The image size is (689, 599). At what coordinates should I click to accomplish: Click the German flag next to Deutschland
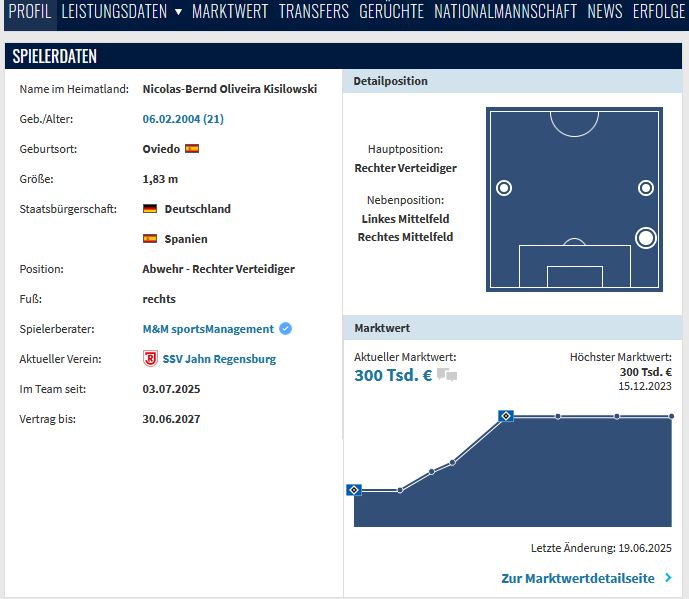click(x=150, y=209)
